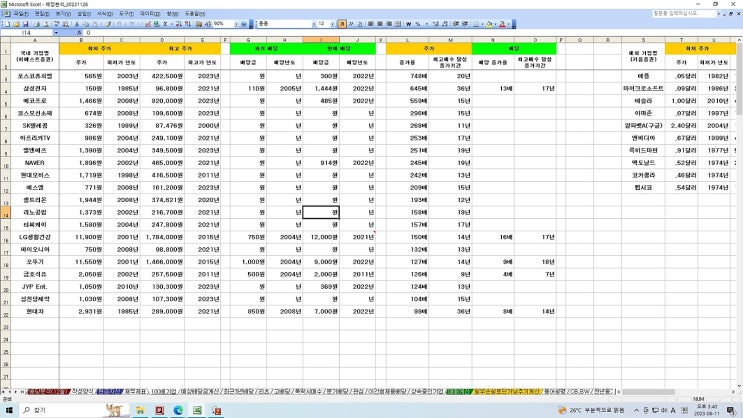Screen dimensions: 743x418
Task: Open the font color dropdown arrow
Action: [x=508, y=24]
